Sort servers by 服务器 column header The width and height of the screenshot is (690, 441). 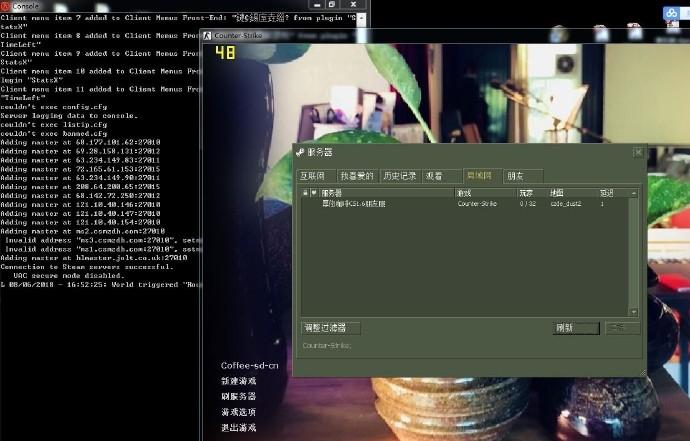click(x=386, y=193)
